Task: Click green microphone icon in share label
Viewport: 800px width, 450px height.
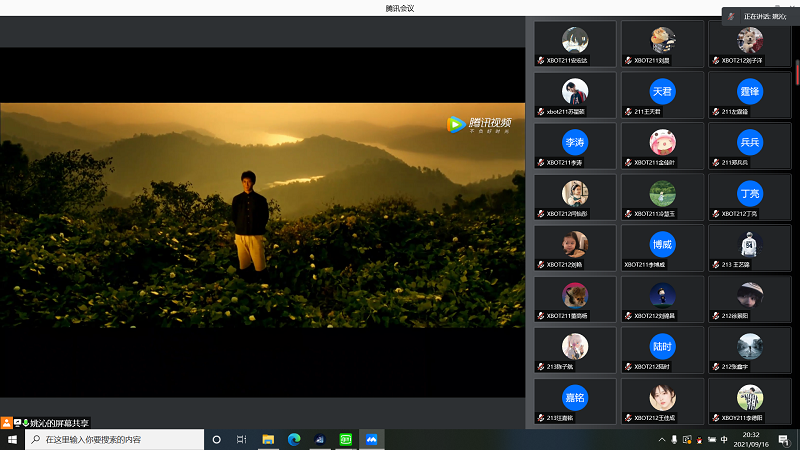Action: point(26,423)
